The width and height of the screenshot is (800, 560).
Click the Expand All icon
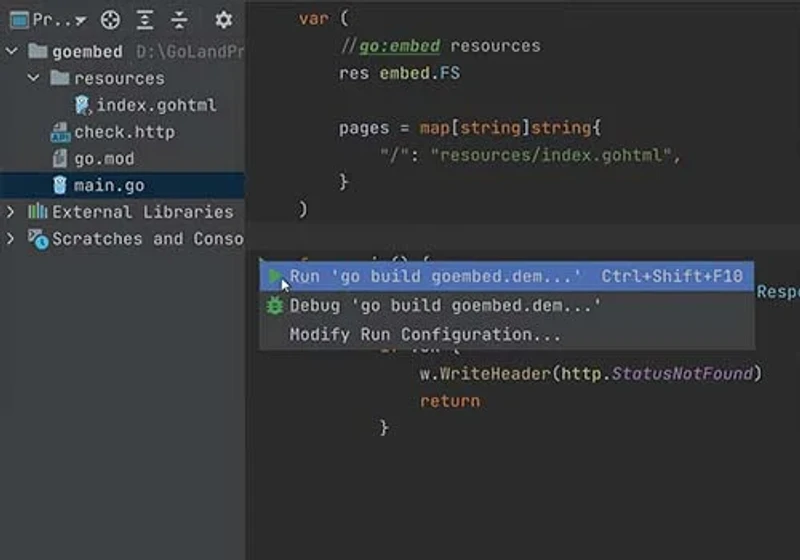pyautogui.click(x=145, y=20)
